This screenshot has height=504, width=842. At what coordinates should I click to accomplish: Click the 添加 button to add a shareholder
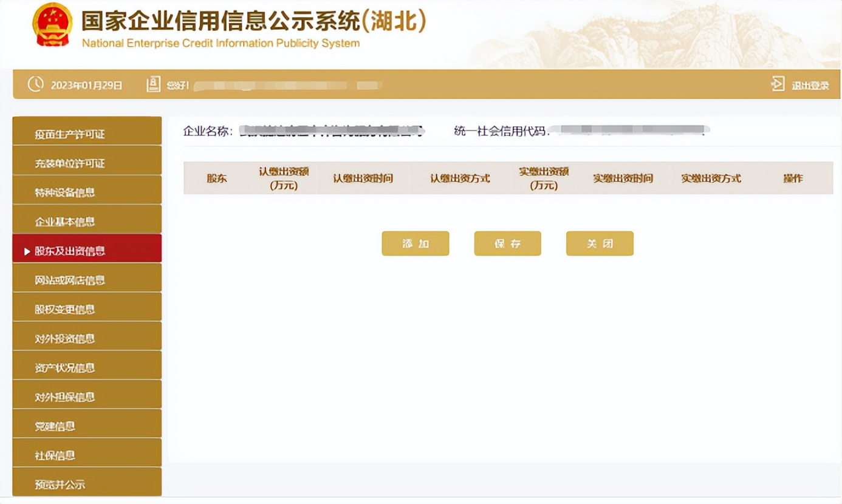click(416, 243)
